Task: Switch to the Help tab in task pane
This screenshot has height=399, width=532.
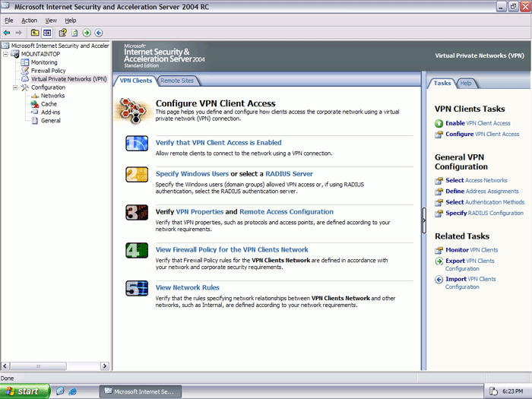Action: [x=466, y=83]
